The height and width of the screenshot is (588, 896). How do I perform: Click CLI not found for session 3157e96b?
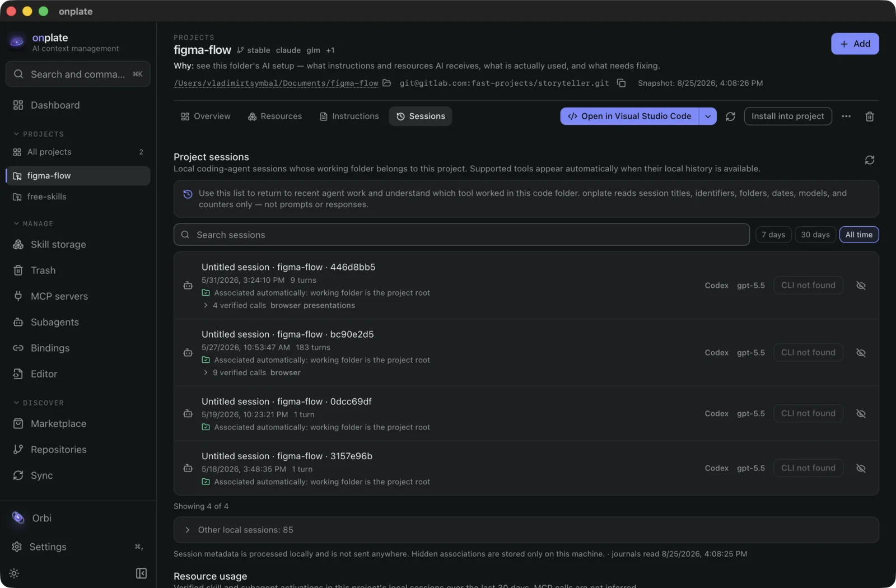808,468
